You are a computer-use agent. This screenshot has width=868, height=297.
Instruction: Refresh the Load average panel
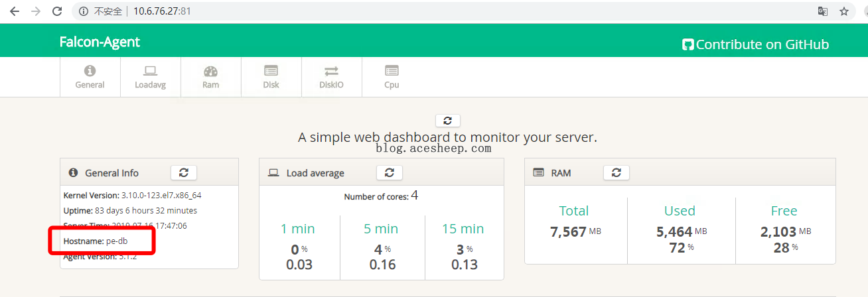(x=390, y=172)
